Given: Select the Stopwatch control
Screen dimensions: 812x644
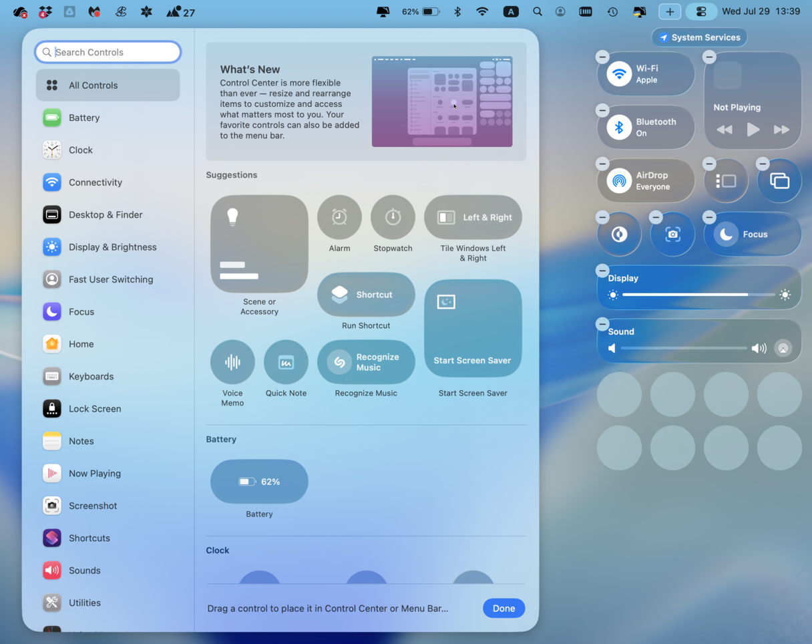Looking at the screenshot, I should pos(393,217).
